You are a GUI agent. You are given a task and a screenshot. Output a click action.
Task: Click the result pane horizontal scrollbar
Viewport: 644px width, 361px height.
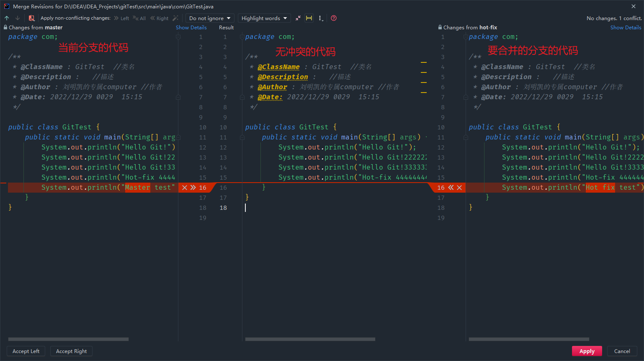[x=310, y=339]
